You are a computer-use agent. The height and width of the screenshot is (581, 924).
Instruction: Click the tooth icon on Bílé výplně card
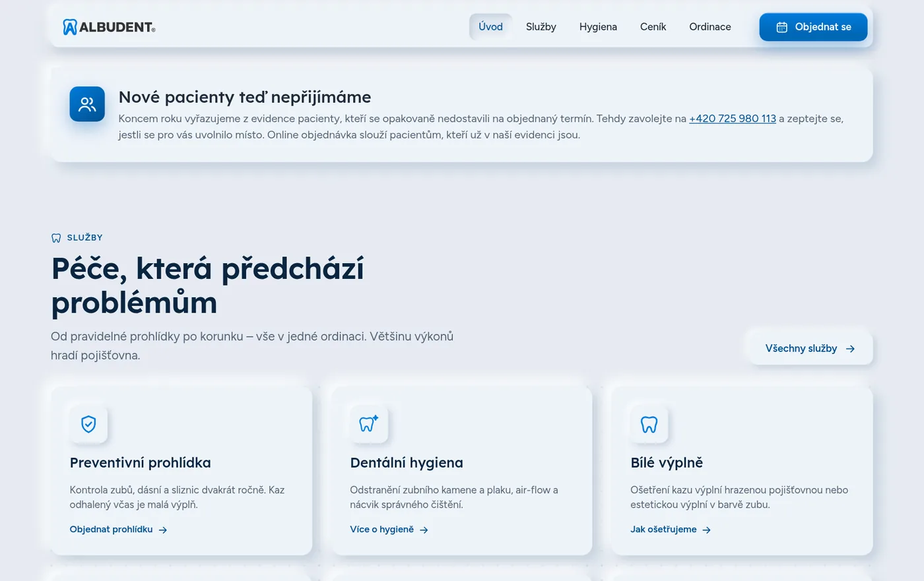[x=649, y=424]
